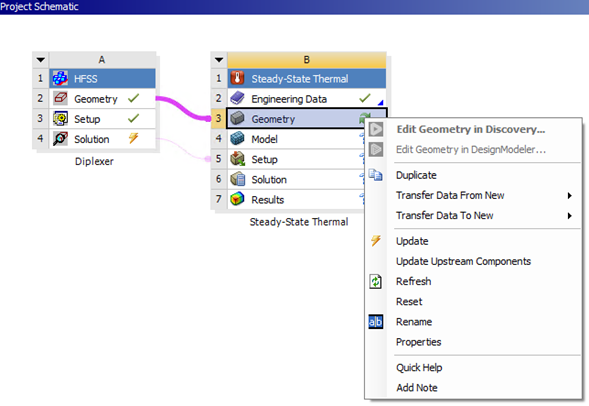Click the Refresh green arrows icon
This screenshot has width=589, height=406.
coord(376,281)
